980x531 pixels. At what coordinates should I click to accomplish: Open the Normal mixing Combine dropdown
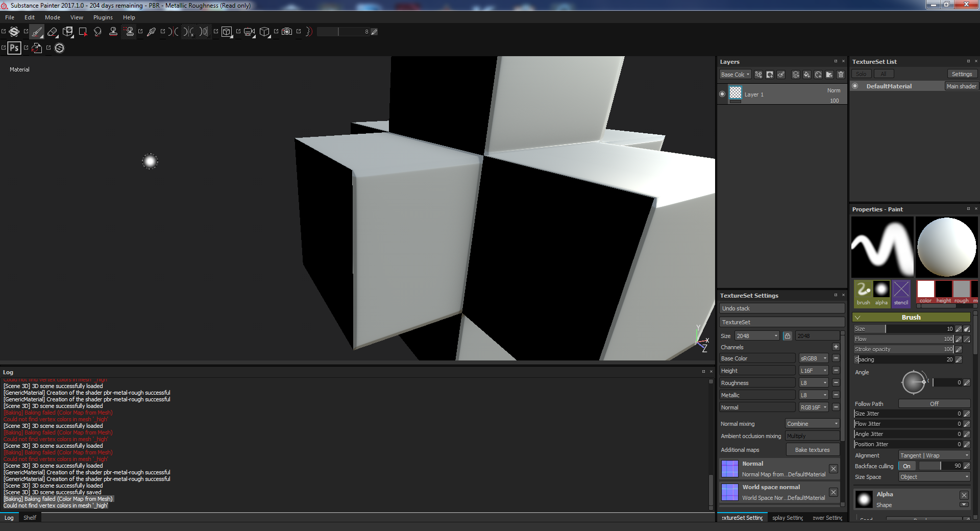tap(812, 424)
